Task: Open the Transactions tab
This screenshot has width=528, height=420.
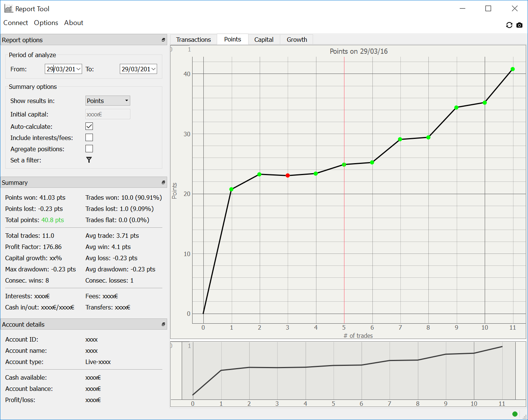Action: (193, 40)
